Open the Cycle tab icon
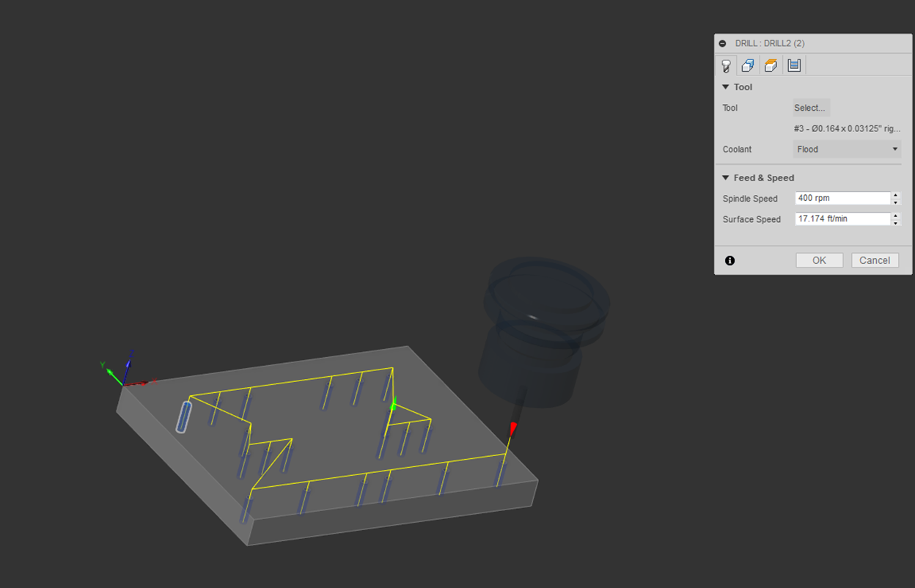The height and width of the screenshot is (588, 915). coord(793,66)
